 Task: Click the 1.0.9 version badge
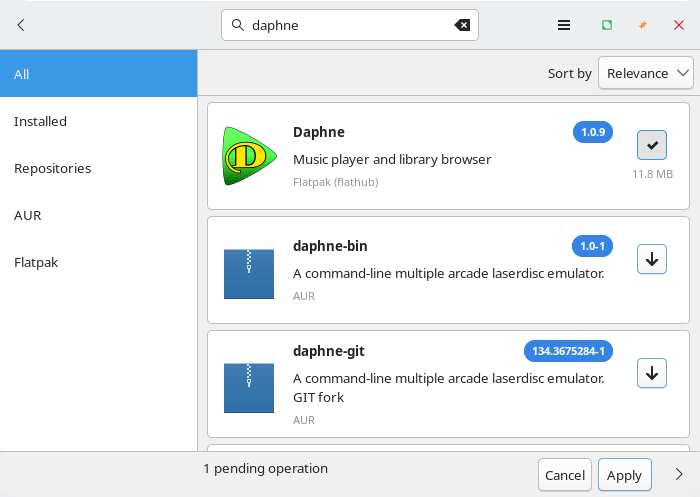tap(593, 132)
